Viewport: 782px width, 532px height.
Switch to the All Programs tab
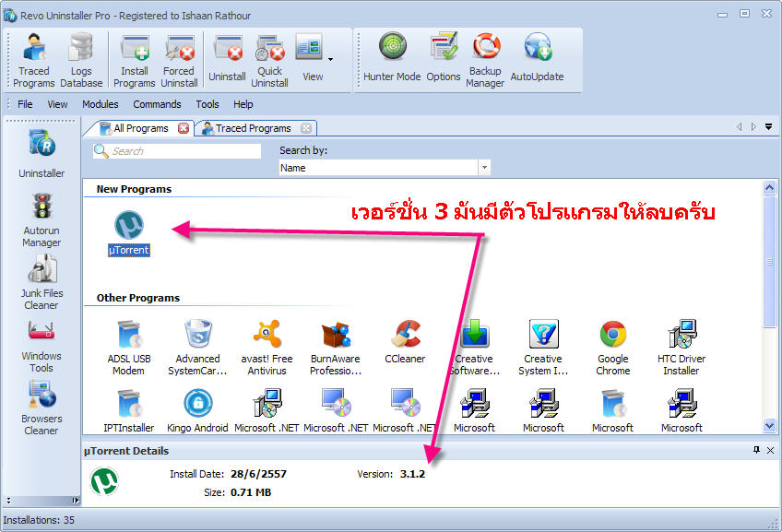click(x=140, y=128)
